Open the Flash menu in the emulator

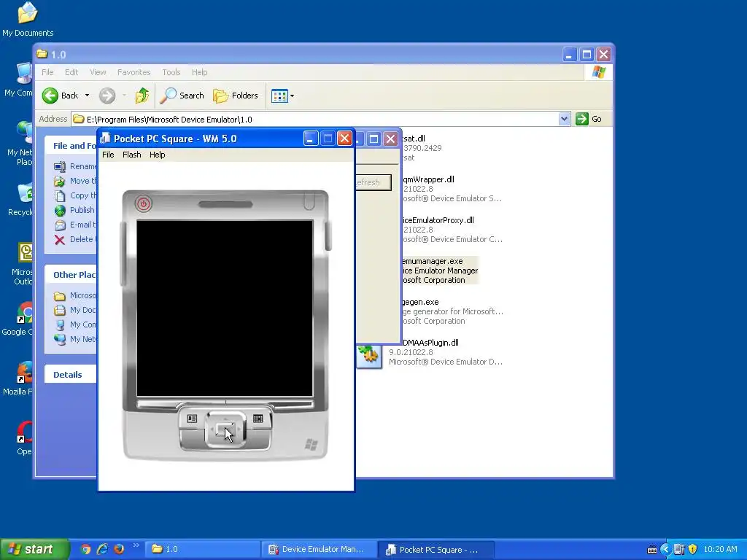click(x=131, y=155)
